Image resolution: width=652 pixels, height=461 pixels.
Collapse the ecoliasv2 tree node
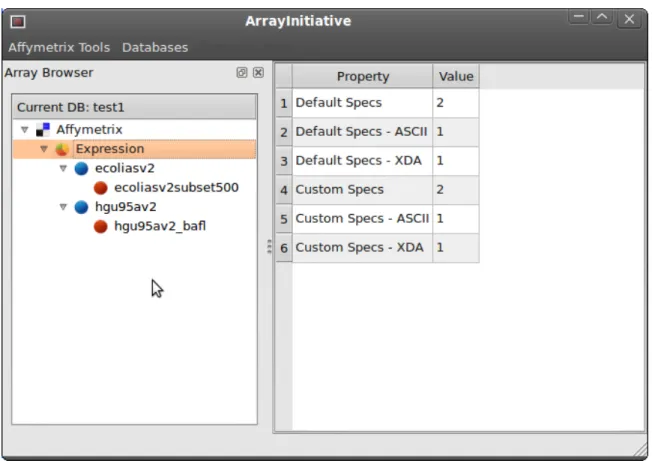point(63,168)
